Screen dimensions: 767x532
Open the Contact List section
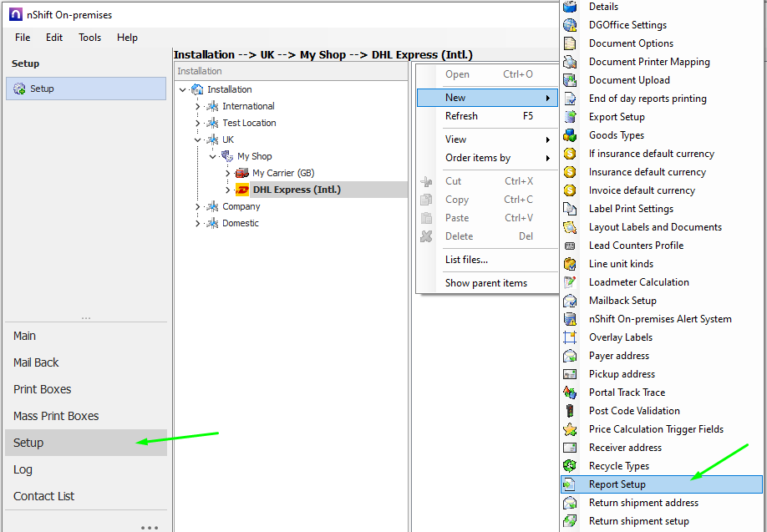click(86, 496)
